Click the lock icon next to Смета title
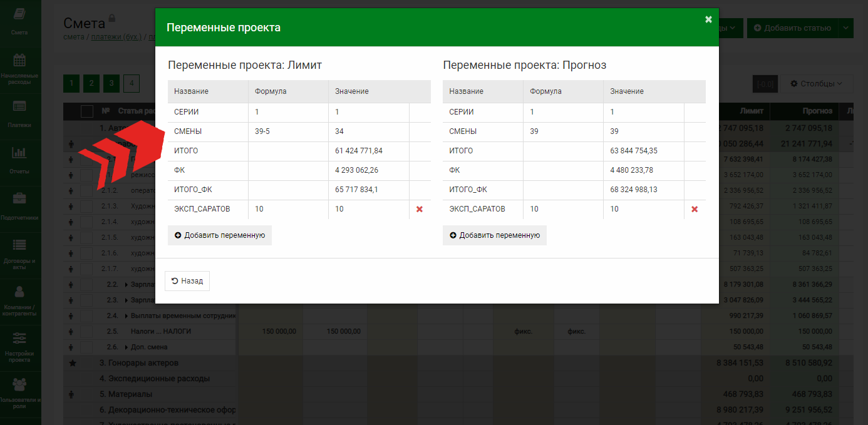The height and width of the screenshot is (425, 868). point(112,19)
